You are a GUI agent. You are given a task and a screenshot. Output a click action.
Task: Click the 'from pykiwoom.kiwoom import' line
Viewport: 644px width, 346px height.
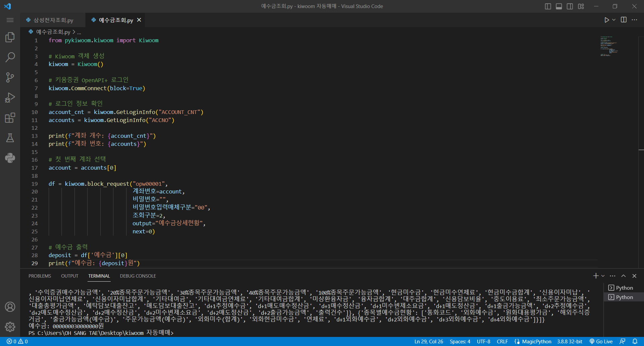pos(103,40)
